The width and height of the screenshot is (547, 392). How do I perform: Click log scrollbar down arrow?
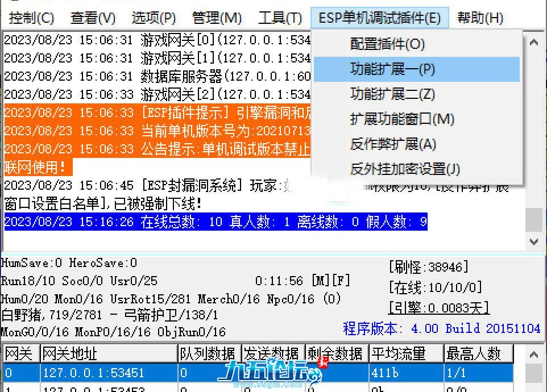pyautogui.click(x=533, y=241)
